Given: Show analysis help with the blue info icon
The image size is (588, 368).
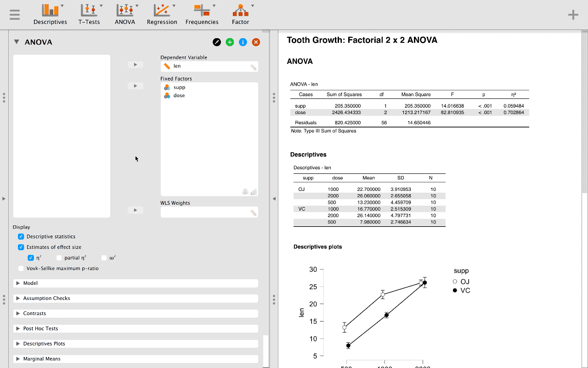Looking at the screenshot, I should coord(243,42).
